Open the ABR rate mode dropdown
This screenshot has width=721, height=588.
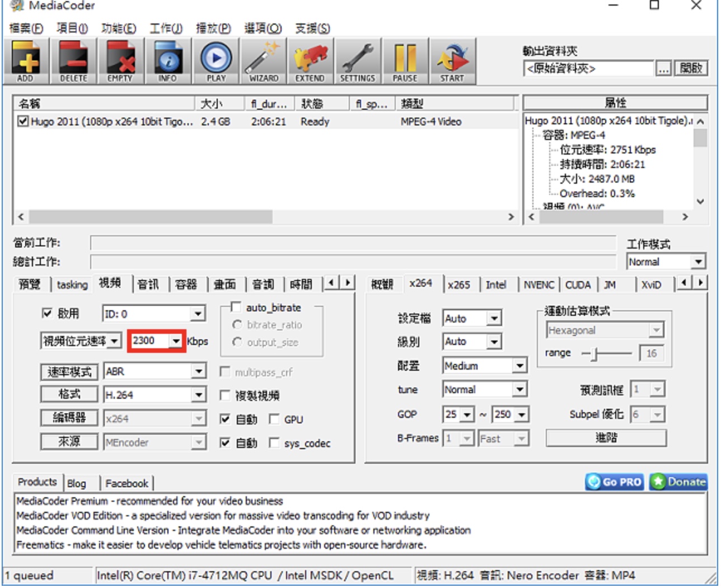(x=154, y=371)
